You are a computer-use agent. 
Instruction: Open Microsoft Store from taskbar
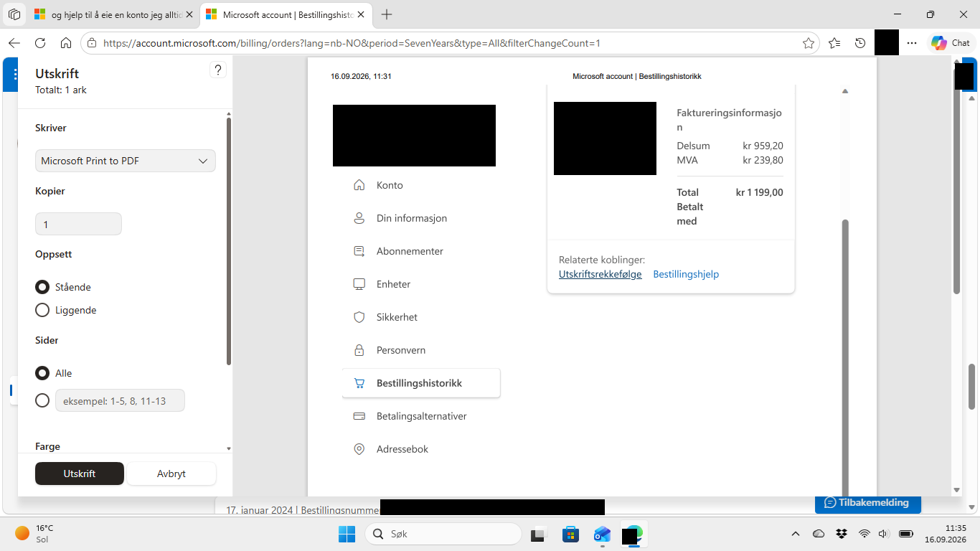coord(570,534)
